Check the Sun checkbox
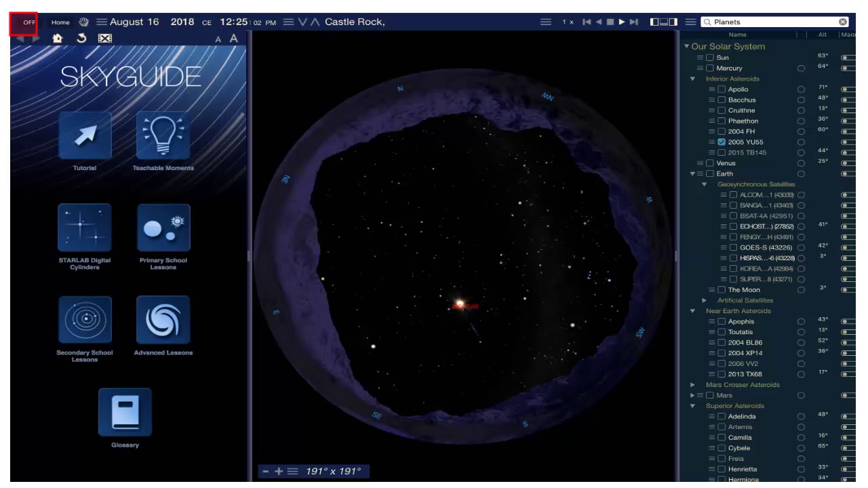Viewport: 868px width, 488px height. pyautogui.click(x=710, y=58)
